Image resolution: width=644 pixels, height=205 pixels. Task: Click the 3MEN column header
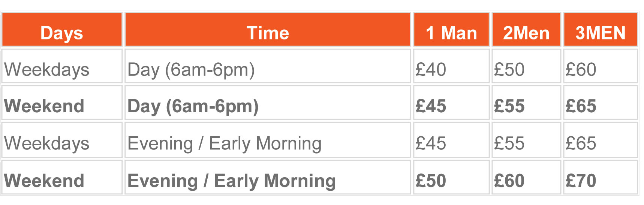point(601,30)
